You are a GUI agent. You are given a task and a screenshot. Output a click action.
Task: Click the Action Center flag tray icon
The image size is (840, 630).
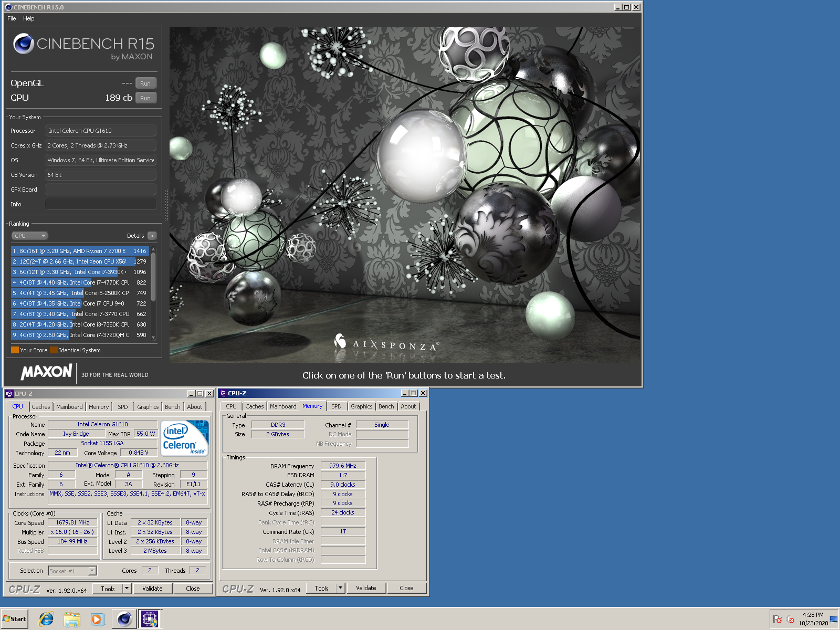coord(778,619)
